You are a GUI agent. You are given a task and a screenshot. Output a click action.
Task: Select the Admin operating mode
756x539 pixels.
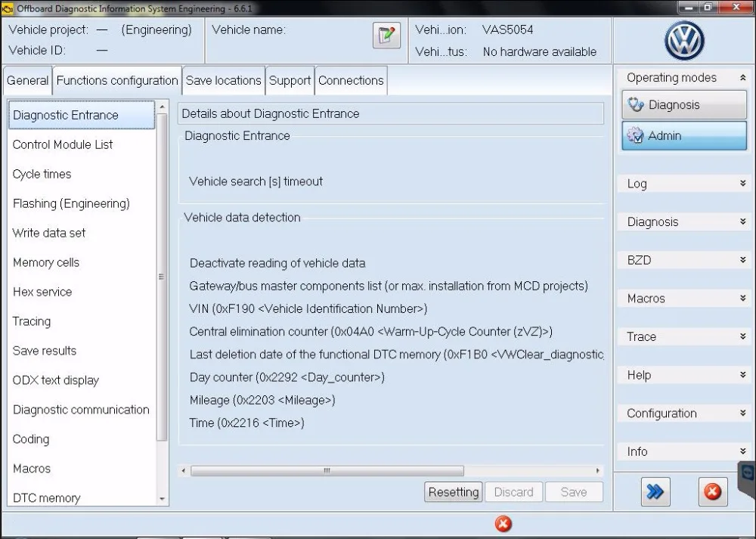(683, 135)
